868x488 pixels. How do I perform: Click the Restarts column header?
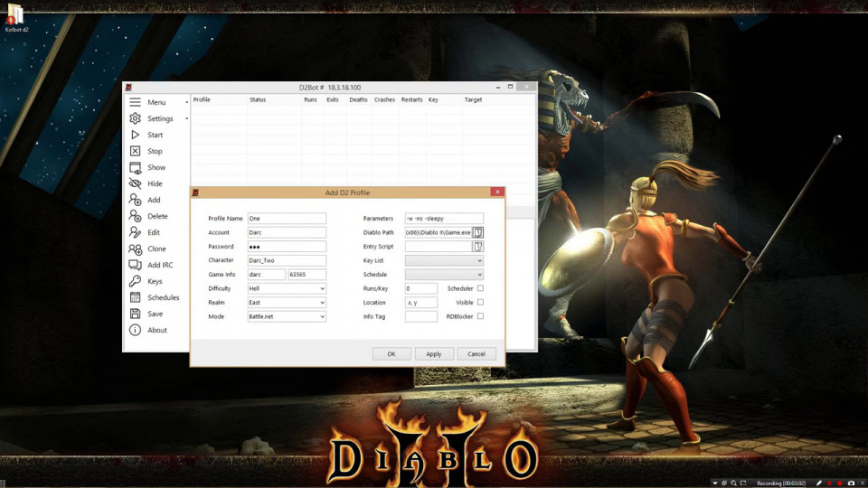pos(412,99)
